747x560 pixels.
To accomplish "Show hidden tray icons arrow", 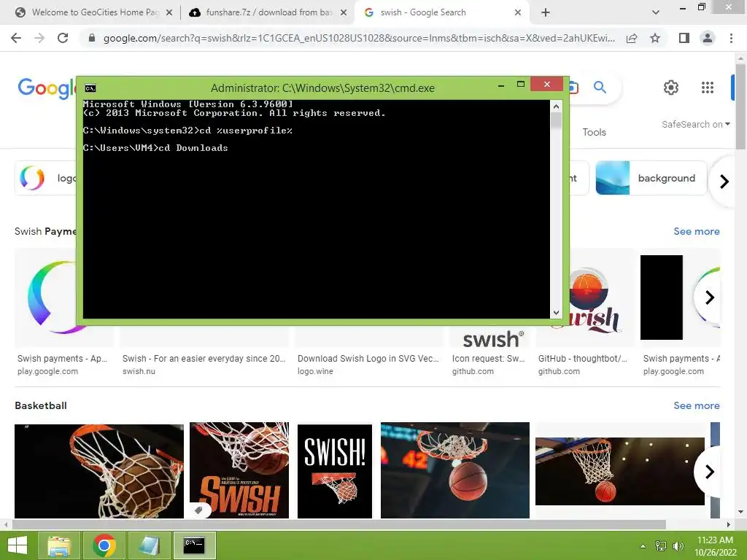I will click(x=643, y=546).
